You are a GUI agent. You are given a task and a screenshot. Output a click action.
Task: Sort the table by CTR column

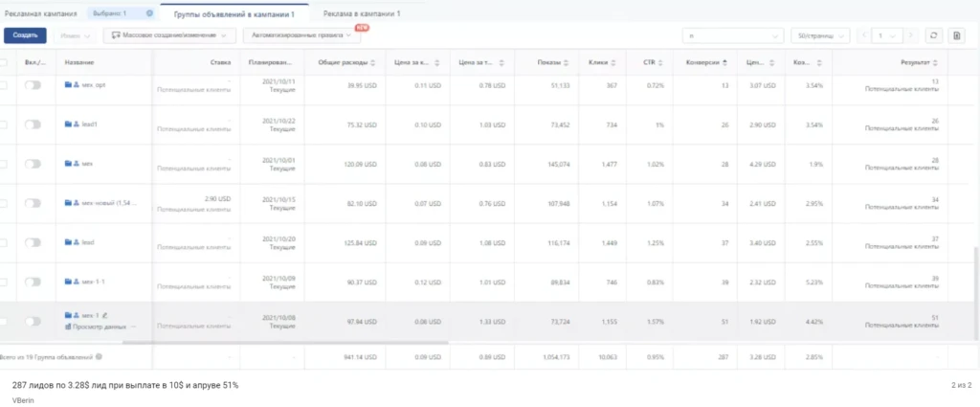[x=660, y=62]
